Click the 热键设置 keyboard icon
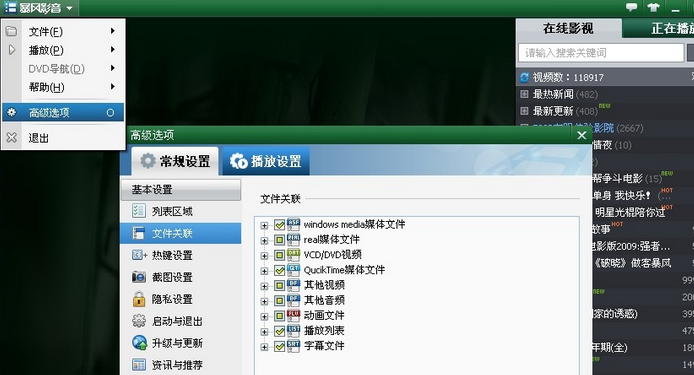694x375 pixels. pos(139,255)
